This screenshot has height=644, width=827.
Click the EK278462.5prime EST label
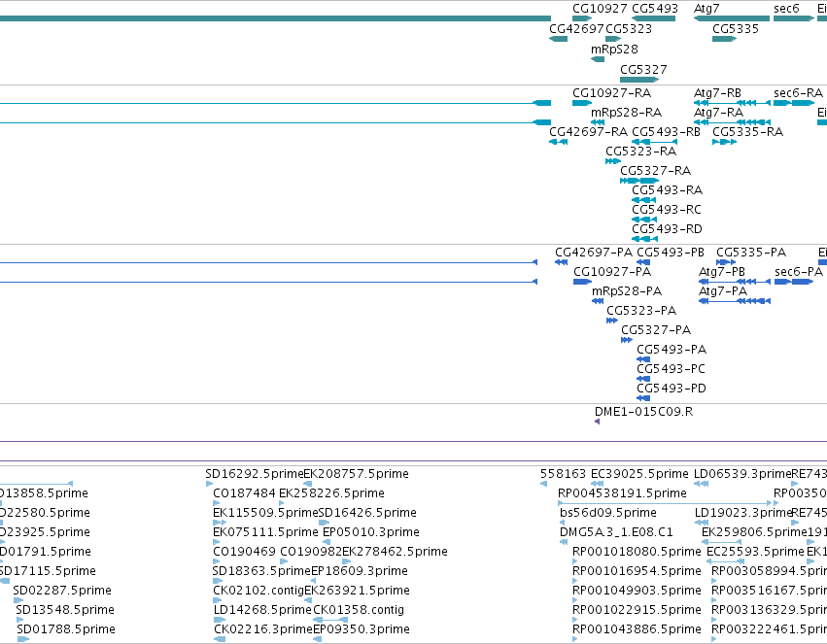396,553
